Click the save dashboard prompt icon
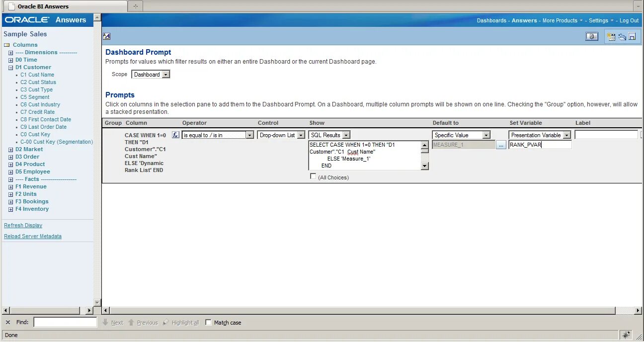The image size is (644, 342). click(x=632, y=36)
